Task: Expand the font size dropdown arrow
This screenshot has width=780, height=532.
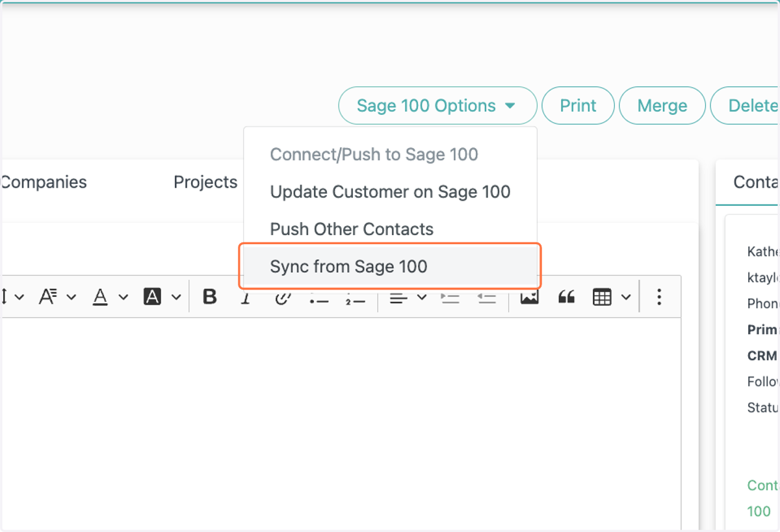Action: point(71,298)
